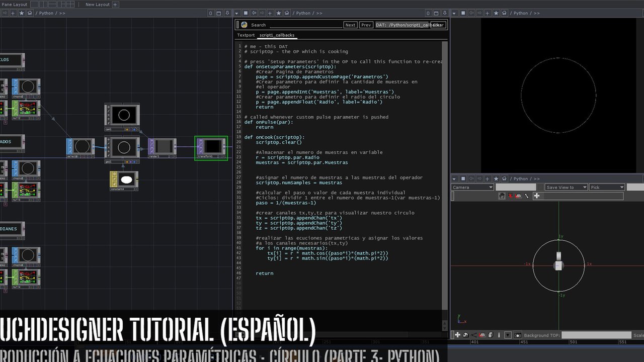Click back arrow in geometry viewer pane bar
644x362 pixels.
click(x=471, y=178)
